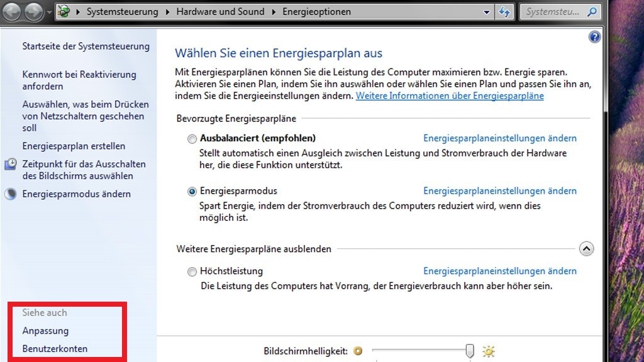This screenshot has width=644, height=362.
Task: Click the forward navigation arrow button
Action: (x=33, y=11)
